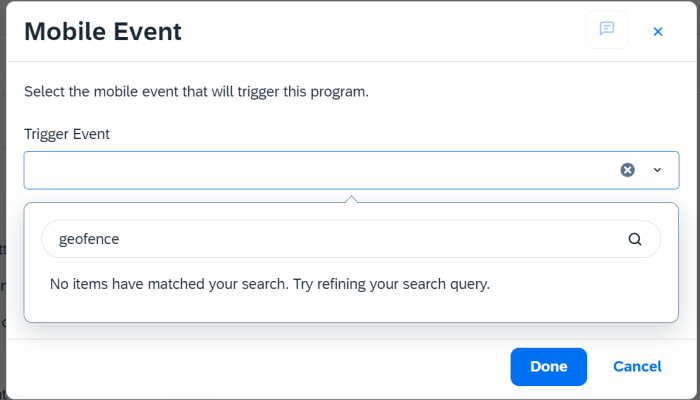The width and height of the screenshot is (700, 400).
Task: Collapse the Trigger Event dropdown arrow
Action: pyautogui.click(x=657, y=170)
